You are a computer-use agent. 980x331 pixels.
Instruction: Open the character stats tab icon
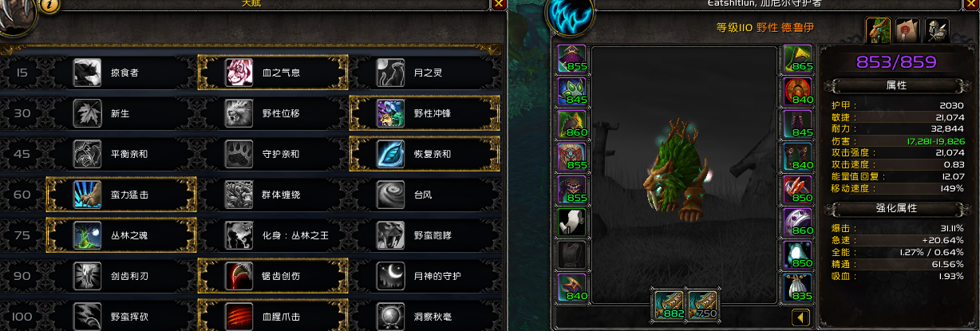[x=878, y=30]
